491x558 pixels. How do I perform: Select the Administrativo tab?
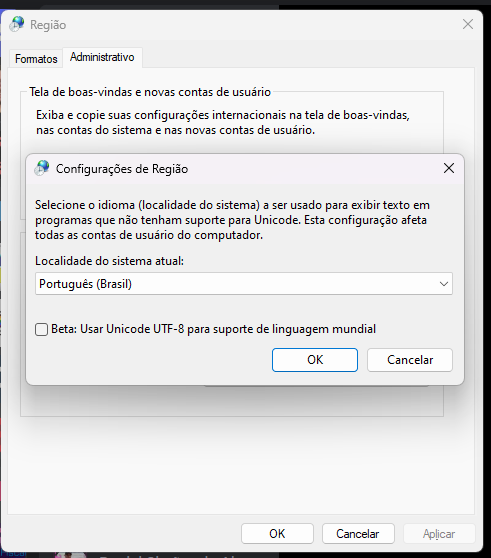coord(102,57)
